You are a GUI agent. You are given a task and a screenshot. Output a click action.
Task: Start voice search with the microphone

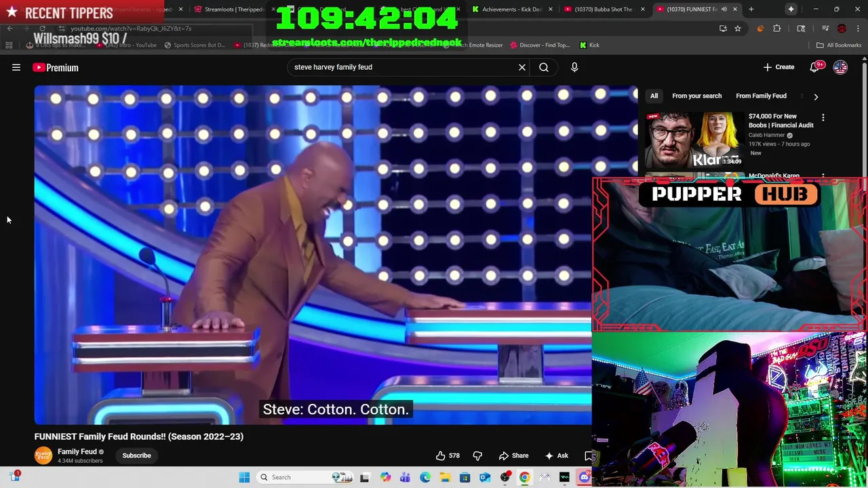tap(574, 67)
